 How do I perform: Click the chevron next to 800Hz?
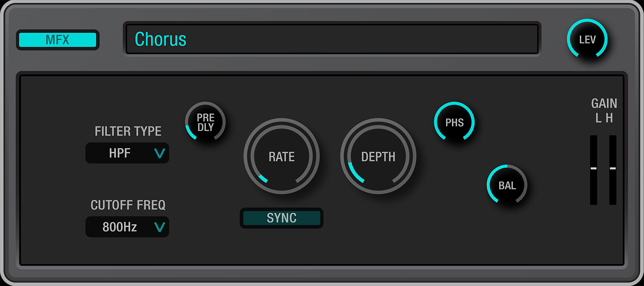click(x=160, y=227)
